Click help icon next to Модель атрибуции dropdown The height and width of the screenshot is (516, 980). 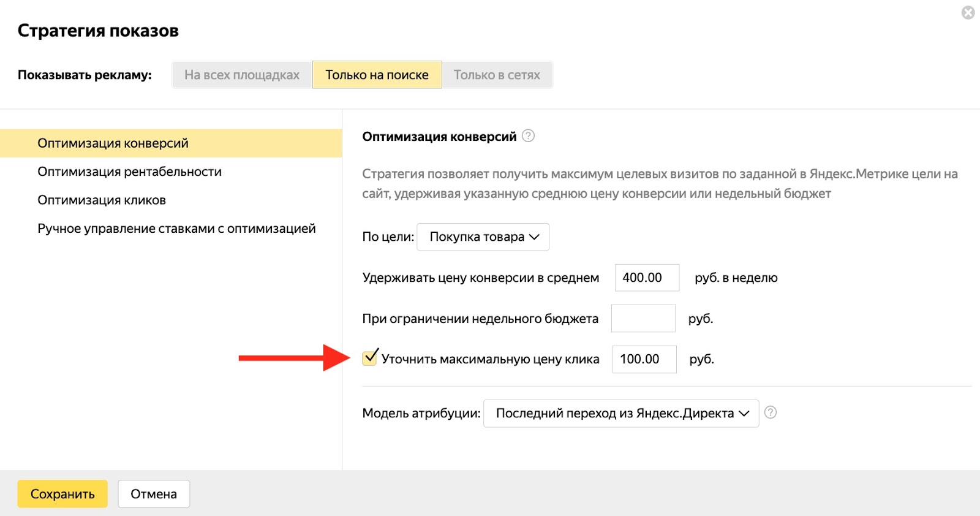[x=771, y=412]
